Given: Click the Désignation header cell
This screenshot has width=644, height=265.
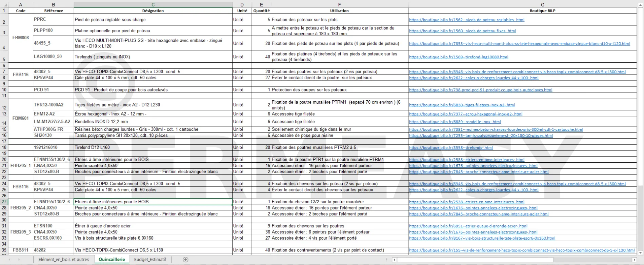Looking at the screenshot, I should (x=153, y=11).
